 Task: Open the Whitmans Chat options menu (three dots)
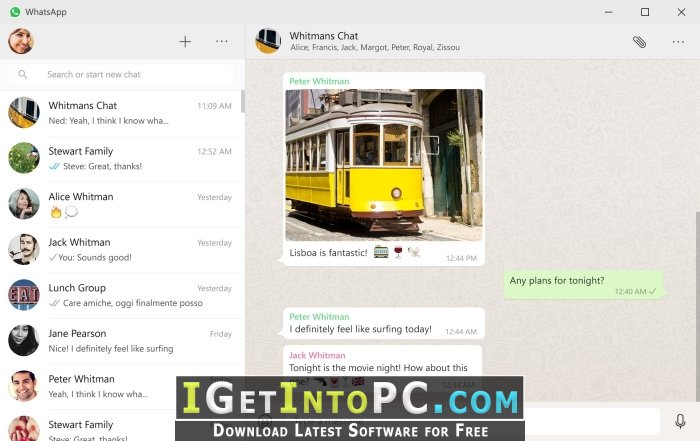click(678, 42)
